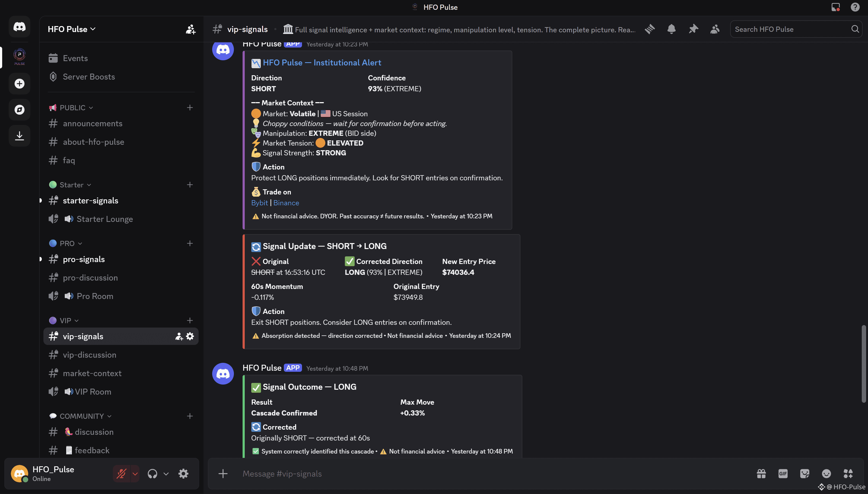
Task: Show pinned messages
Action: 693,29
